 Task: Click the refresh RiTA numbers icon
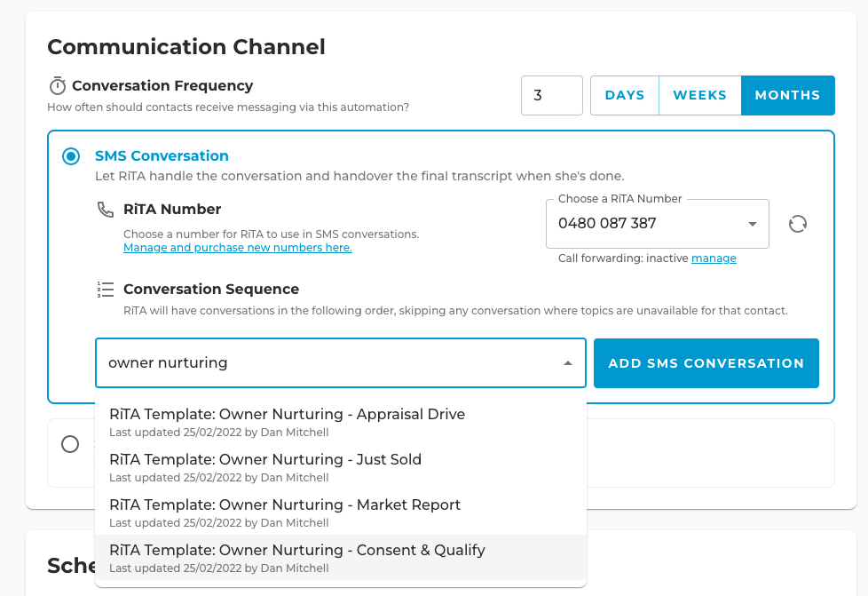(x=798, y=224)
